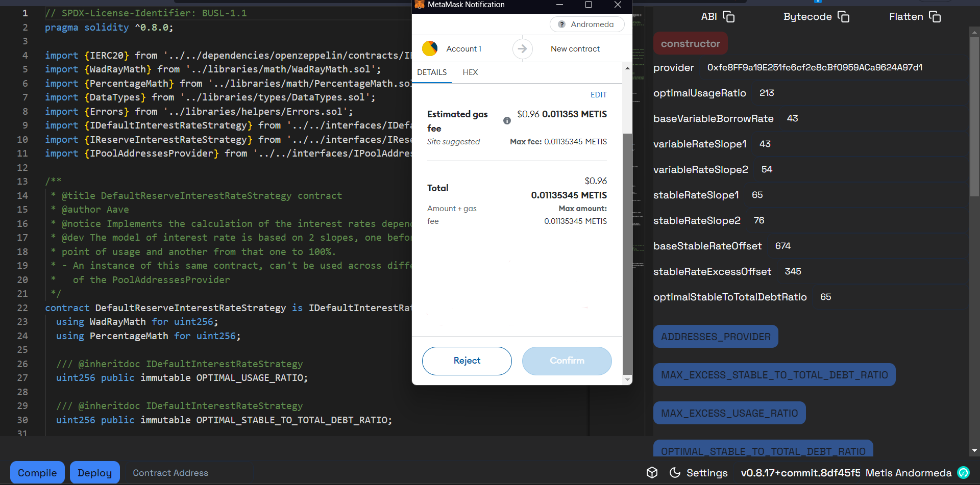Copy the ABI using its copy icon
The height and width of the screenshot is (485, 980).
pos(728,17)
